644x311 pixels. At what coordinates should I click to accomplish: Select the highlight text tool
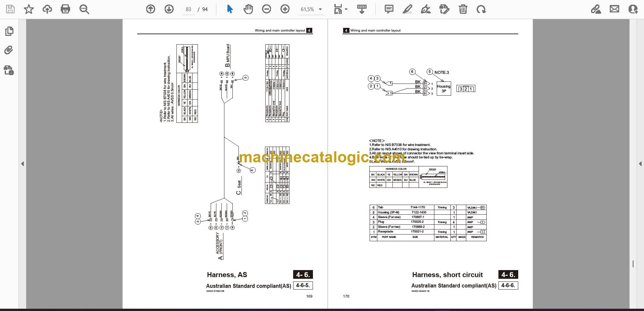407,9
